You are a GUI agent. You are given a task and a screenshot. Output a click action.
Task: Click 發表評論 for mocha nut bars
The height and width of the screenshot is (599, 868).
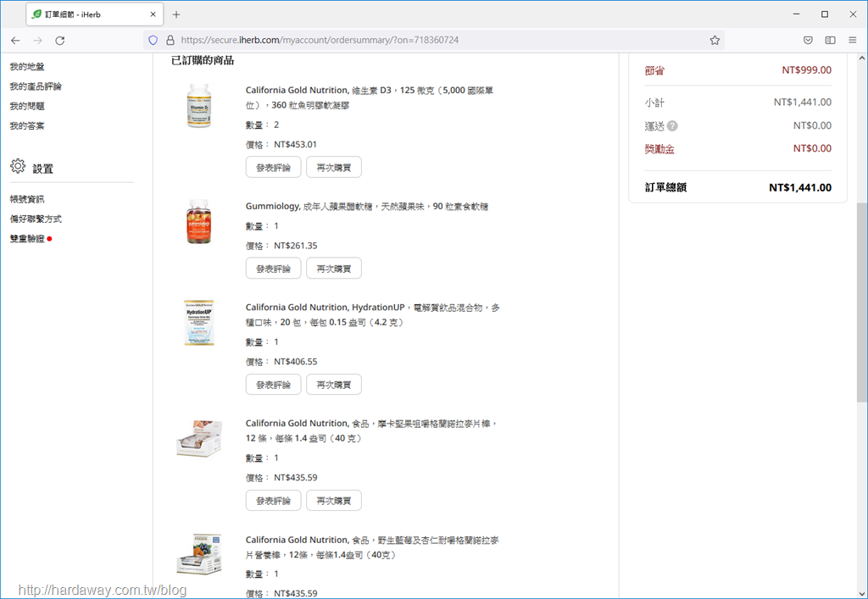274,501
